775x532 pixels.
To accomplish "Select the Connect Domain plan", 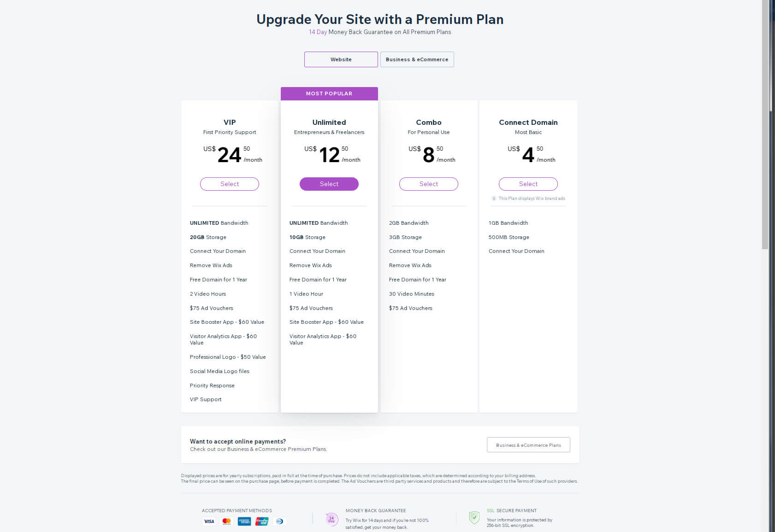I will 528,184.
